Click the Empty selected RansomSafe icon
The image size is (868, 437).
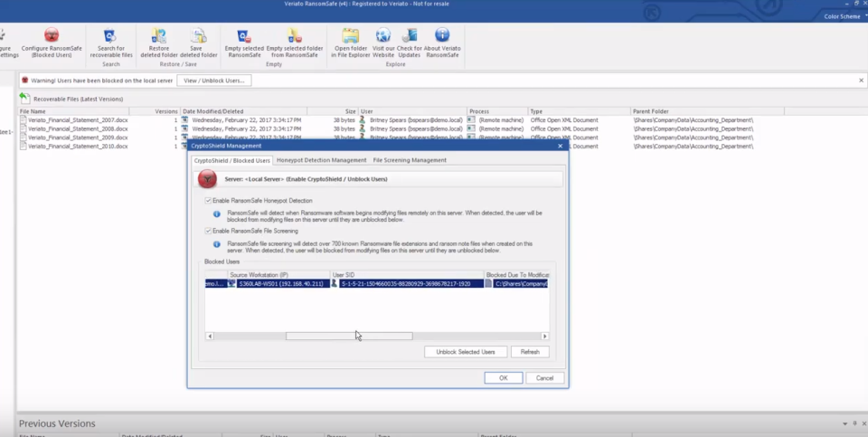(244, 36)
